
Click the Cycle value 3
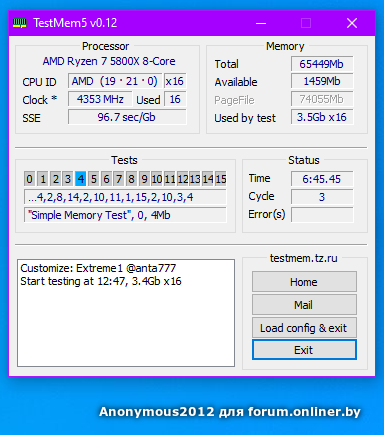[322, 197]
